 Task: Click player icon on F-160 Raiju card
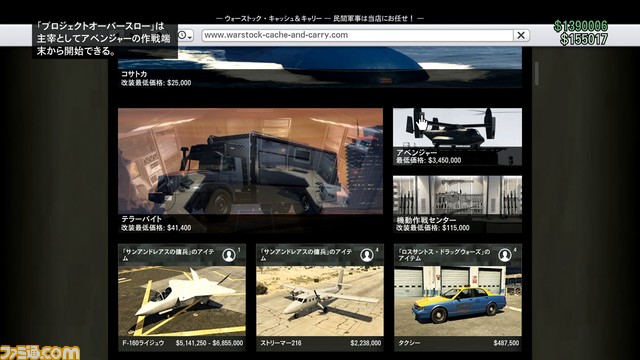point(229,255)
